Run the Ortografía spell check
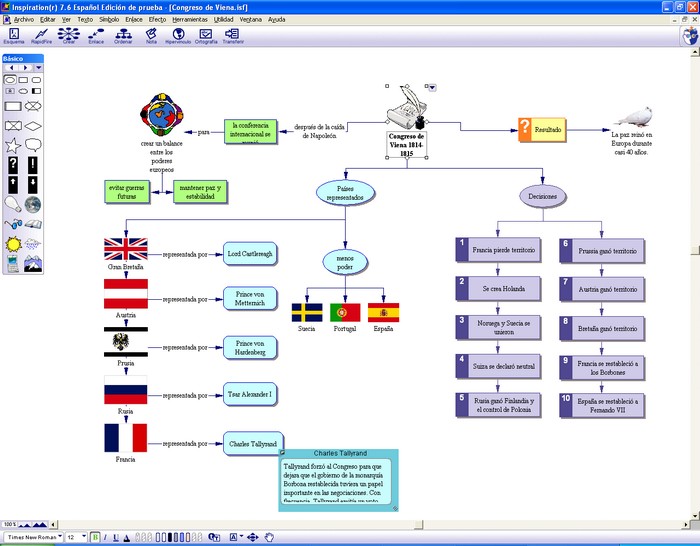 click(205, 35)
